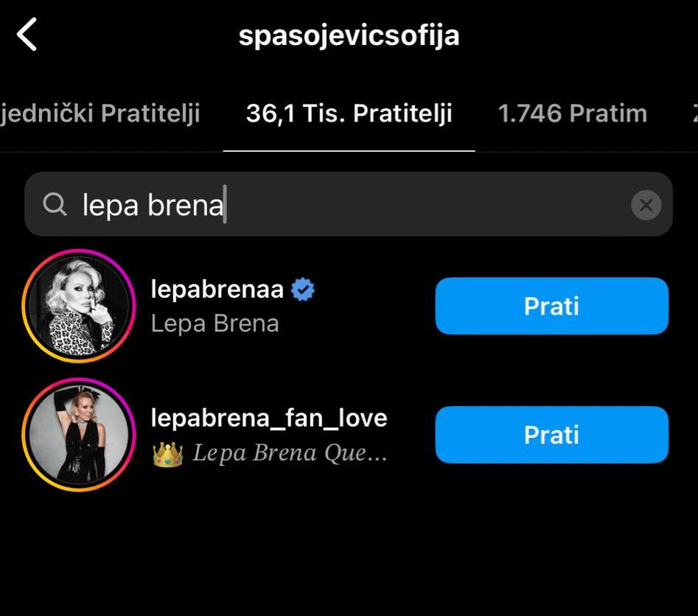698x616 pixels.
Task: Open lepabrenaa's story from profile picture
Action: pyautogui.click(x=79, y=306)
